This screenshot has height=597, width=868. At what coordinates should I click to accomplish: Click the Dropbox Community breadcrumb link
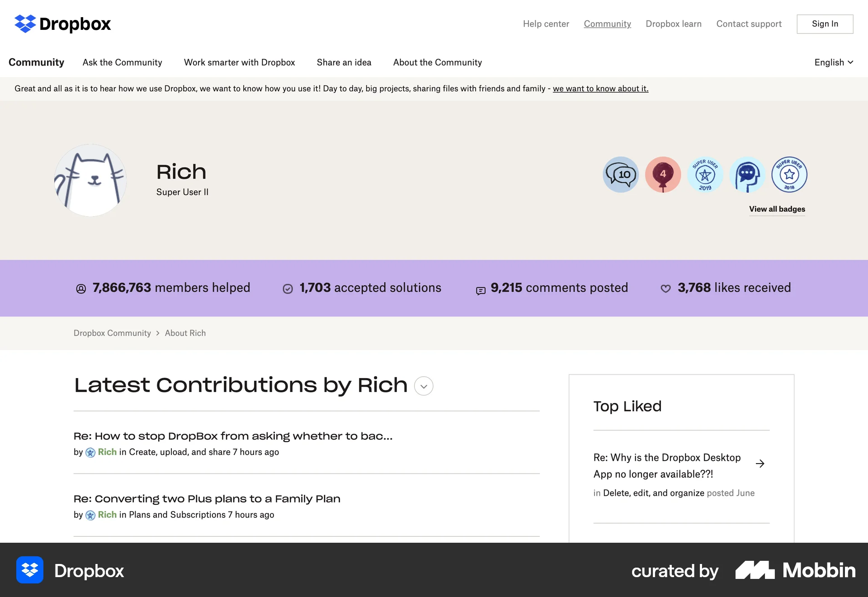click(x=112, y=333)
